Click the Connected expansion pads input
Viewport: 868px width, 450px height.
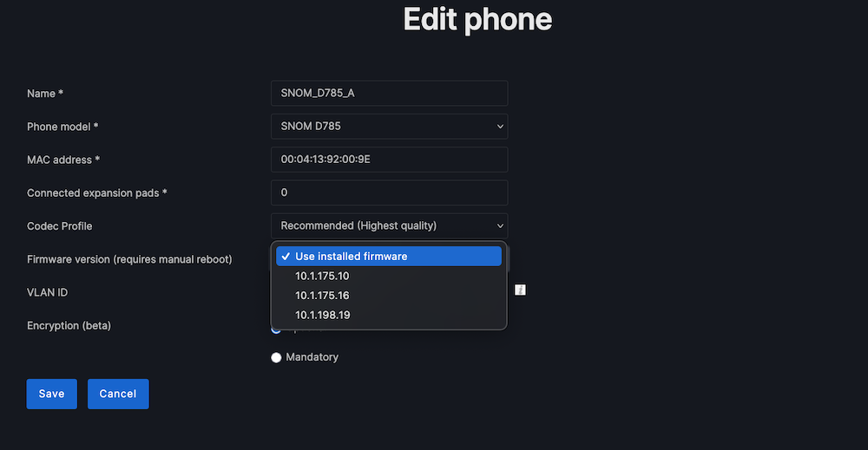(389, 192)
